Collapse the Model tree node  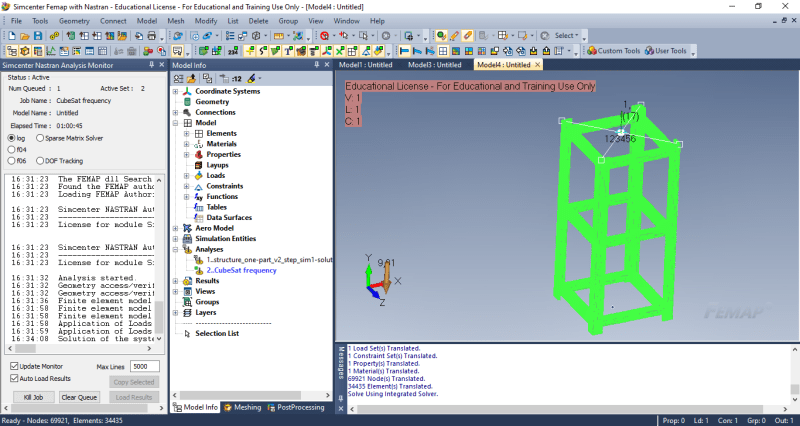click(x=176, y=123)
